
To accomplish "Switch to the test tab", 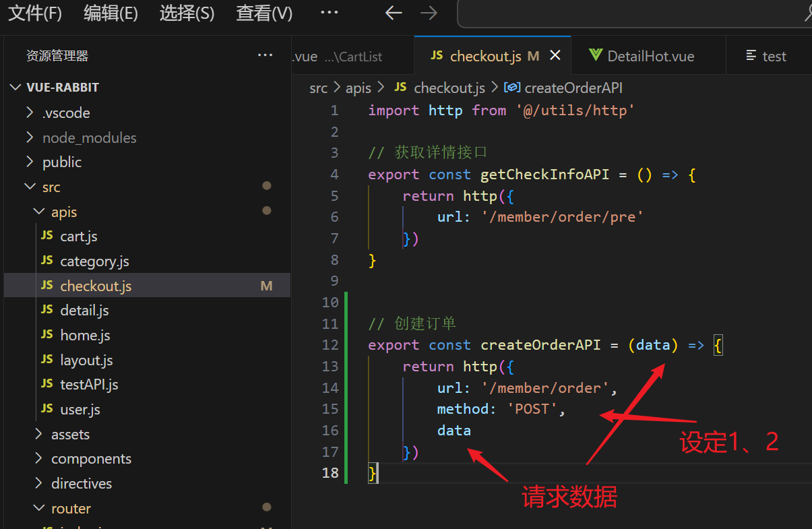I will pos(769,56).
